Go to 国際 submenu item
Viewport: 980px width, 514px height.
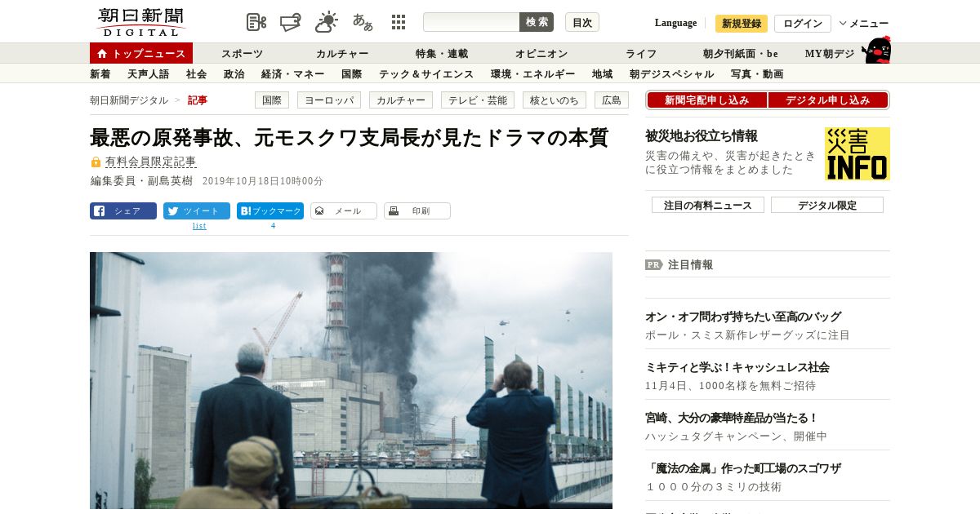tap(352, 74)
